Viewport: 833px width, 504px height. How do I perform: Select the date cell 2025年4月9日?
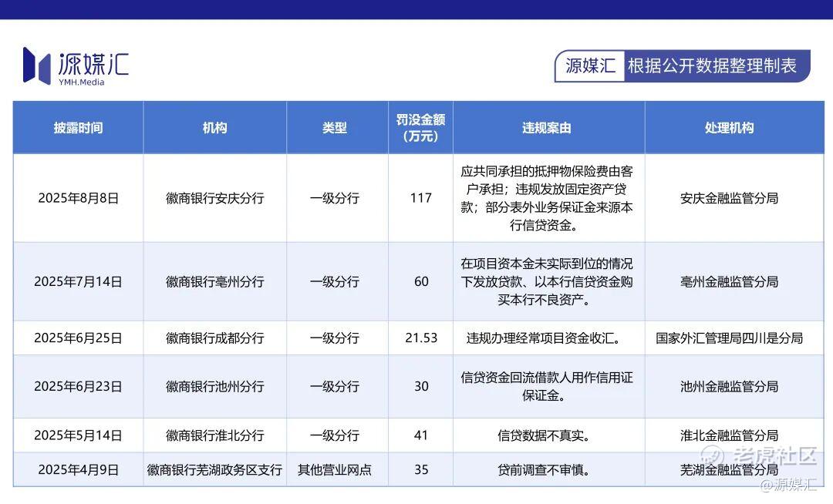[x=78, y=469]
